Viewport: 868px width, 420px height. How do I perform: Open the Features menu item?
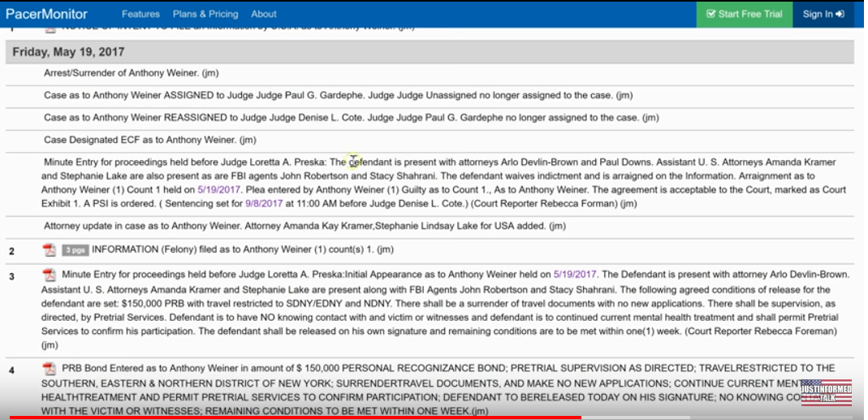click(x=140, y=14)
